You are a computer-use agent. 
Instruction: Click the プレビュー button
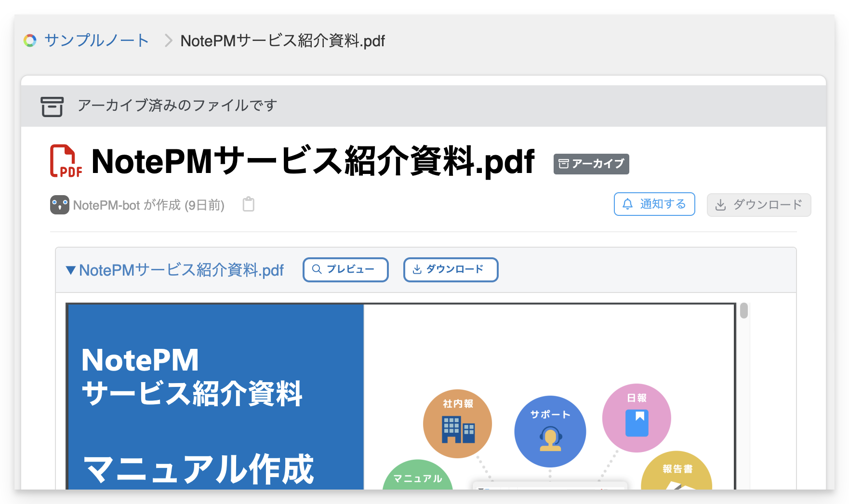pyautogui.click(x=345, y=269)
